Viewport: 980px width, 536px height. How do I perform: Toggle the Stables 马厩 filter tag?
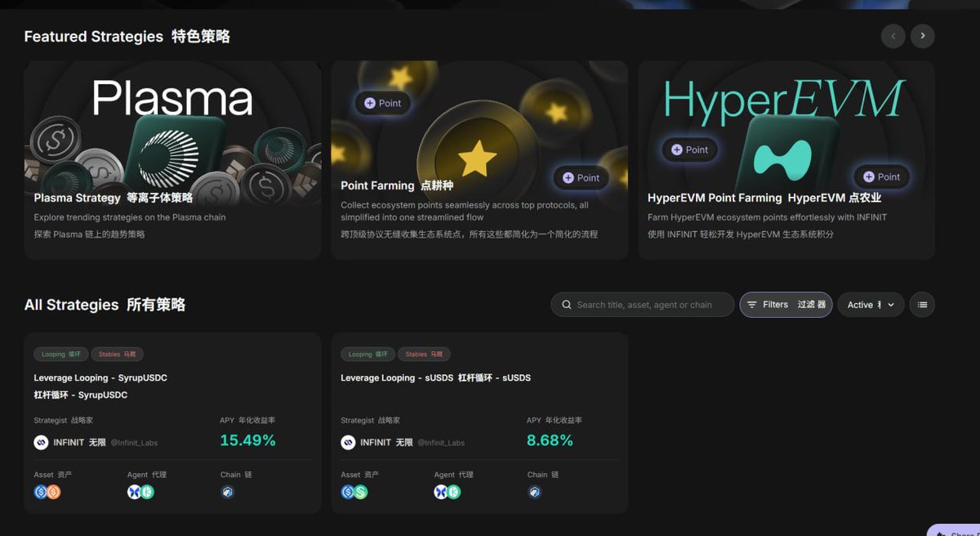[x=117, y=354]
